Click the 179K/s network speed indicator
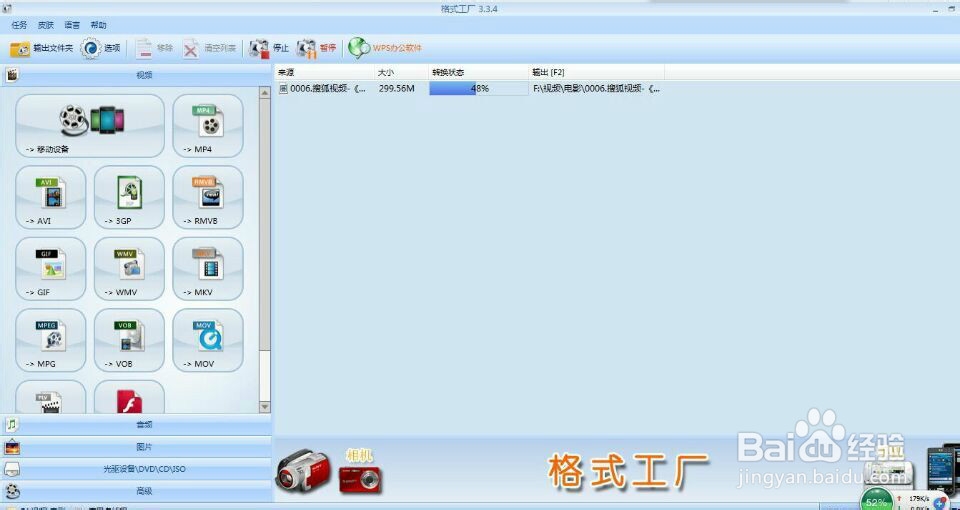This screenshot has height=510, width=960. tap(917, 498)
